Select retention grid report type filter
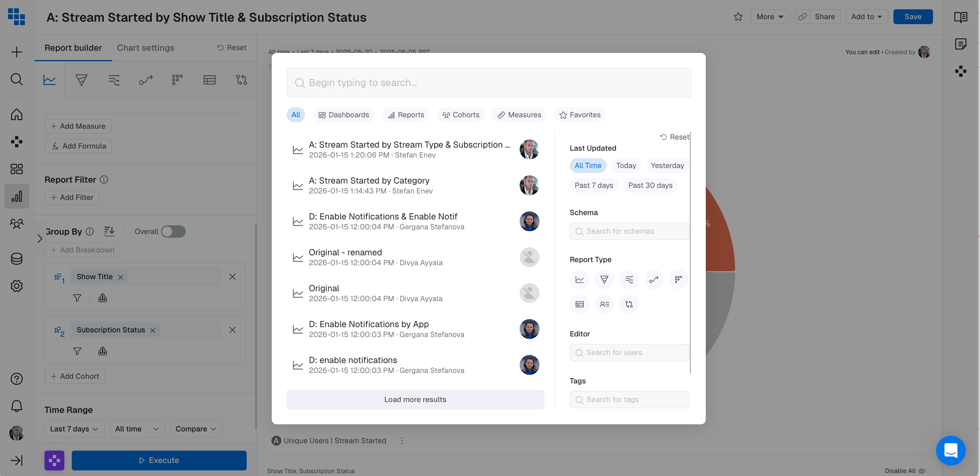980x476 pixels. click(678, 279)
